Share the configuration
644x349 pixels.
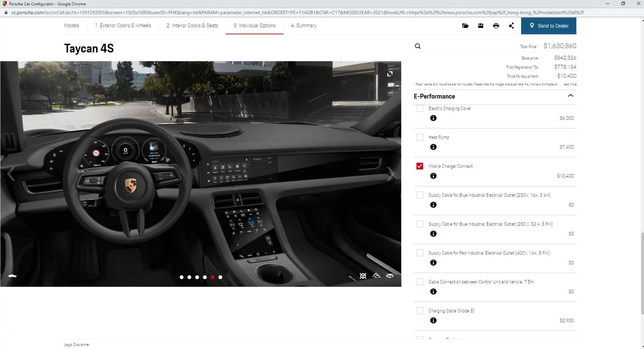pos(511,26)
